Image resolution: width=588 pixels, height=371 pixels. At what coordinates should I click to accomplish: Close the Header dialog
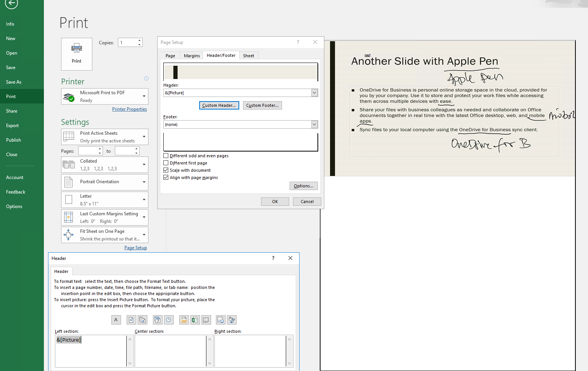(x=290, y=258)
